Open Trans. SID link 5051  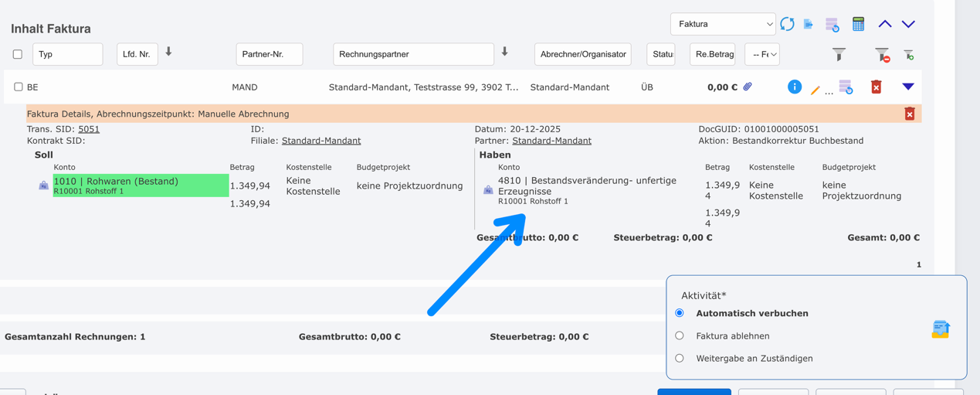[89, 129]
